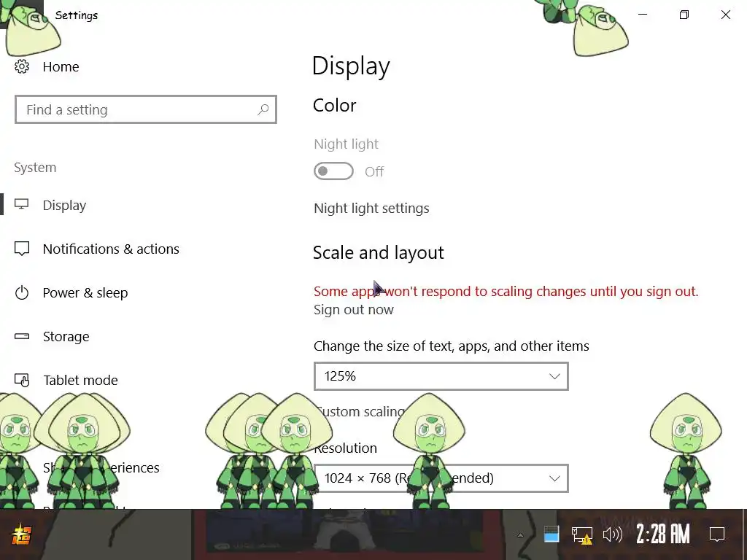Click the System category label
This screenshot has height=560, width=747.
tap(35, 168)
